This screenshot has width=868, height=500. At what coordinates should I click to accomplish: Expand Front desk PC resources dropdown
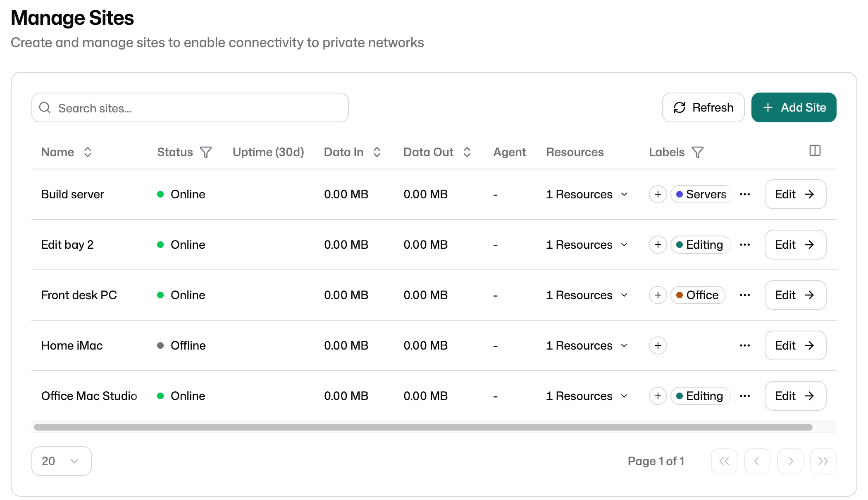pyautogui.click(x=587, y=295)
